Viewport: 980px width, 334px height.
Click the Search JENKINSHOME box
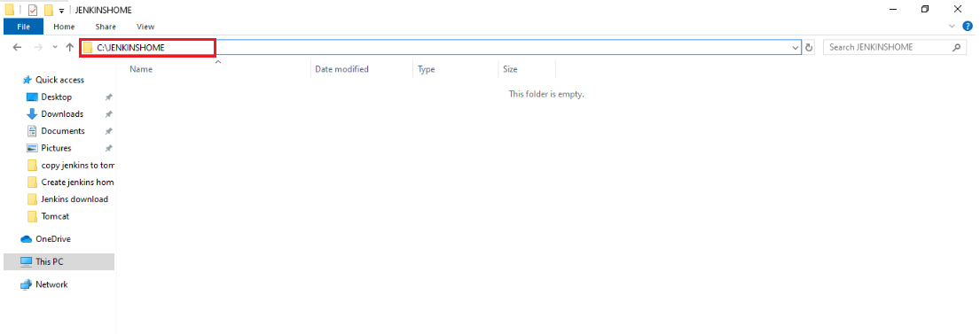click(x=894, y=48)
